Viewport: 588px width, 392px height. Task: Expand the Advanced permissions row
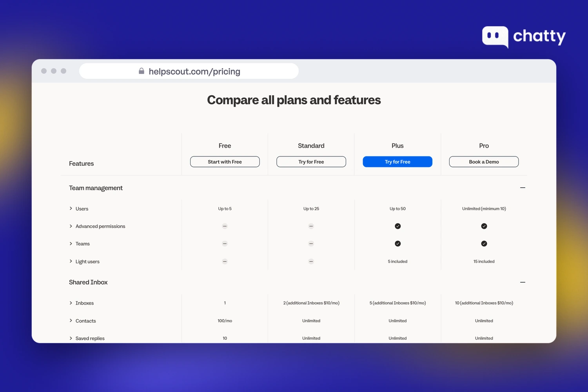[71, 226]
